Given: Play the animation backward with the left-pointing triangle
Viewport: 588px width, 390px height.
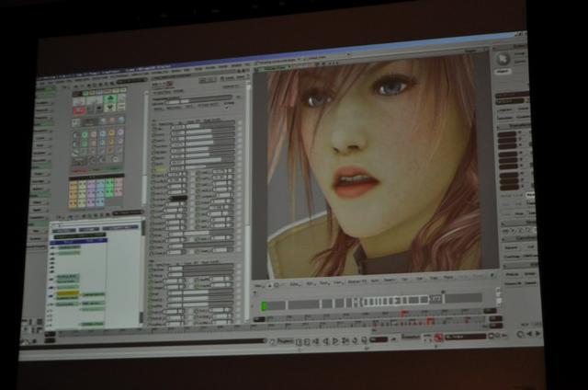Looking at the screenshot, I should [x=325, y=341].
